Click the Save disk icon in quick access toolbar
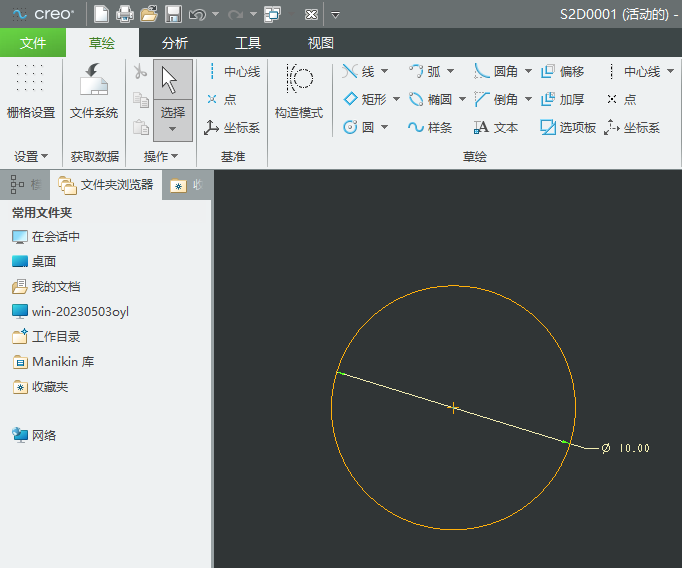The image size is (682, 568). [x=173, y=14]
